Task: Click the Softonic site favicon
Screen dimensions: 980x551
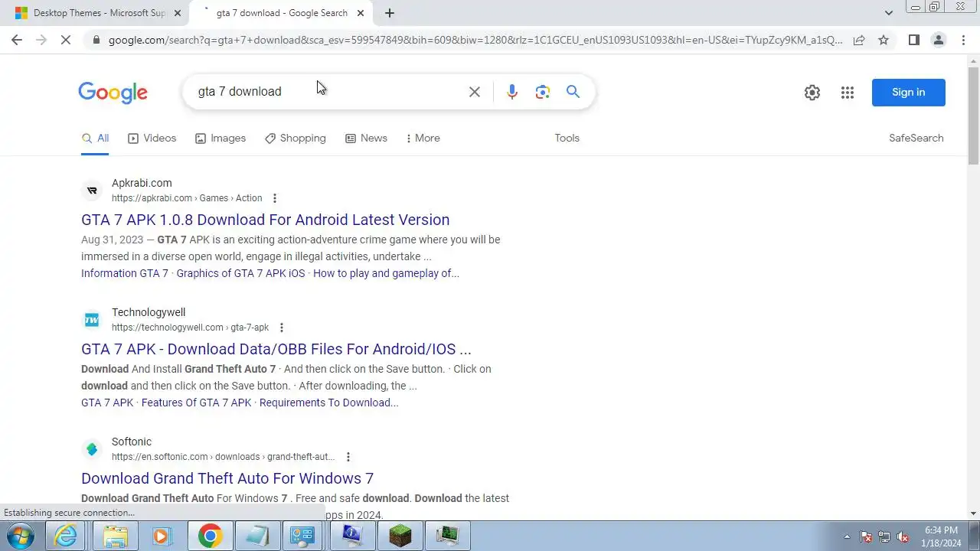Action: click(92, 449)
